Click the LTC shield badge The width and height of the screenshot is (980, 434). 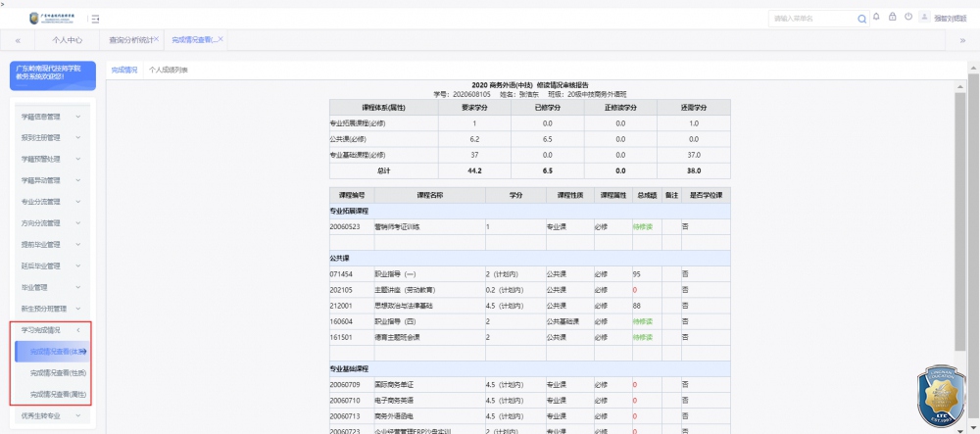click(x=943, y=397)
